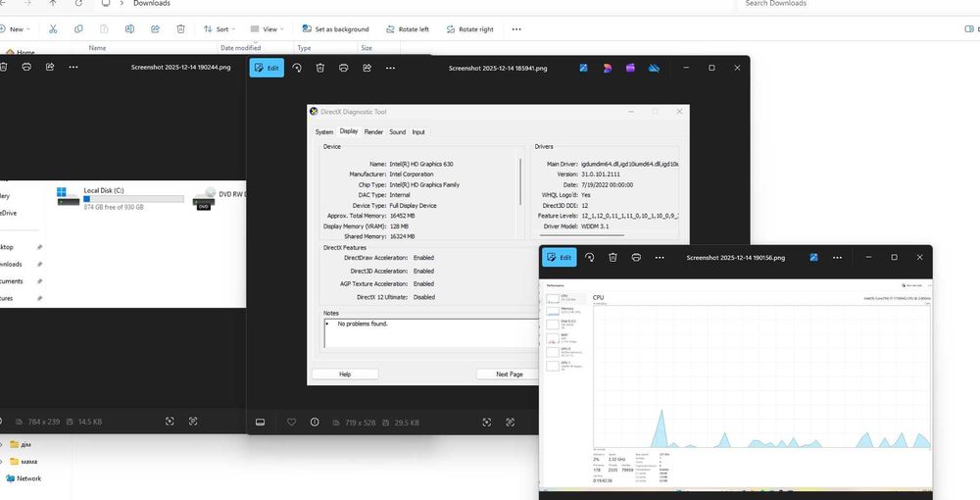Delete the image in 185941.png Photos window

[320, 68]
